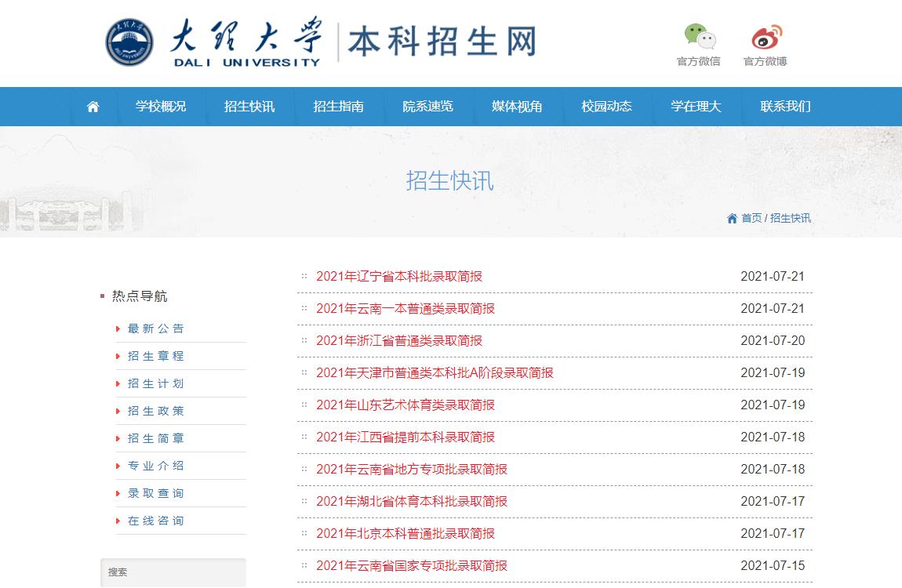Click the red arrow beside 录取查询
This screenshot has height=588, width=902.
[118, 494]
